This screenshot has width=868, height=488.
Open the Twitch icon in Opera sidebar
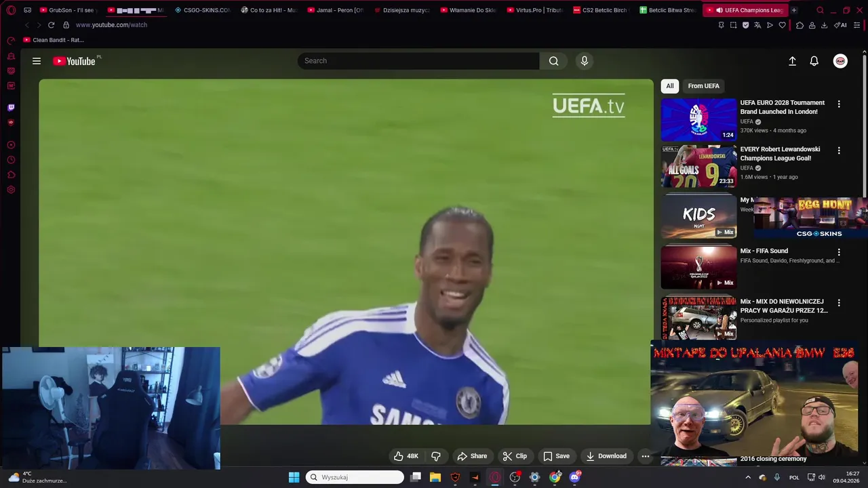[x=11, y=107]
